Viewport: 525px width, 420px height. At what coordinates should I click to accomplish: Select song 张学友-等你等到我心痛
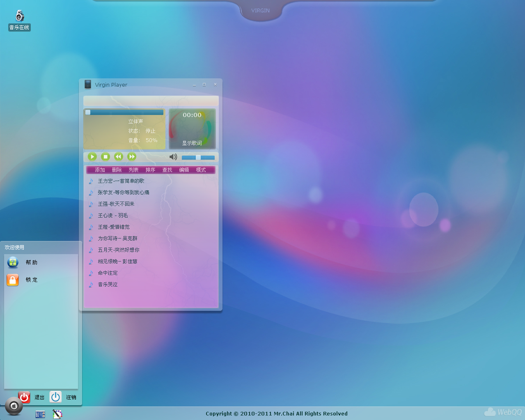(124, 193)
